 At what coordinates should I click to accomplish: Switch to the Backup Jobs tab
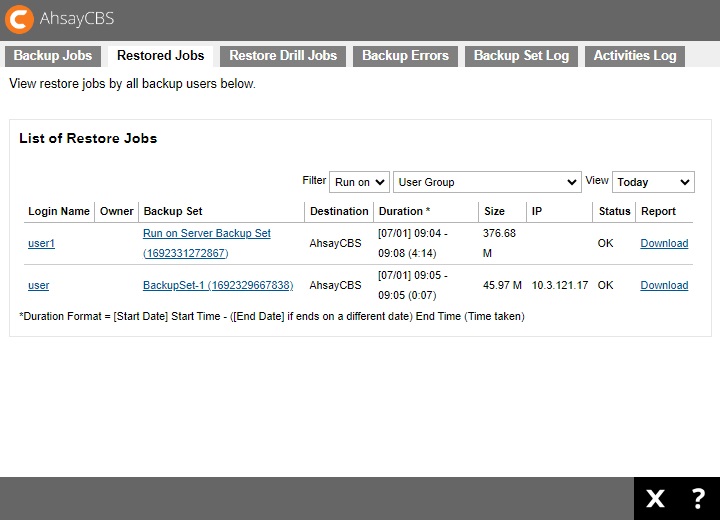(x=53, y=56)
